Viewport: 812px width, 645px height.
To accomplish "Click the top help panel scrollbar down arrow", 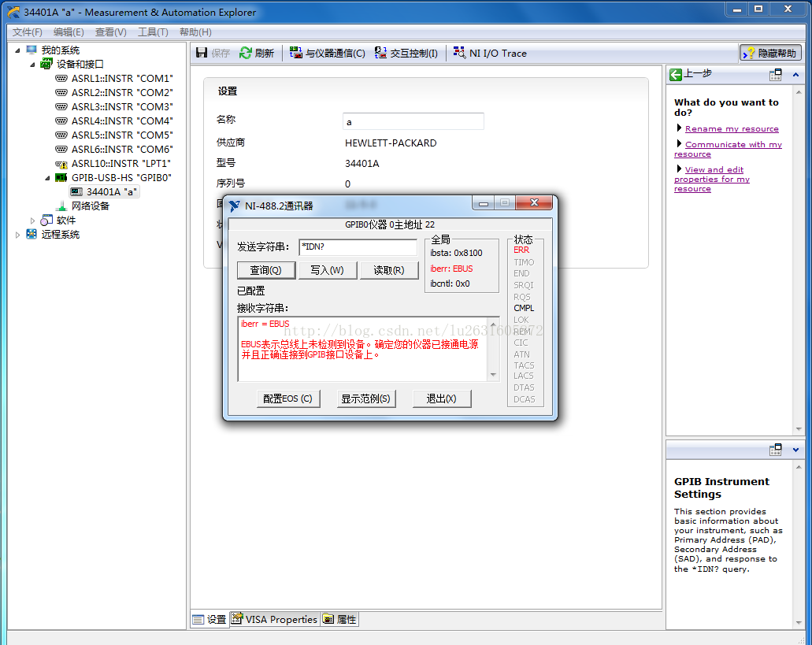I will tap(799, 428).
